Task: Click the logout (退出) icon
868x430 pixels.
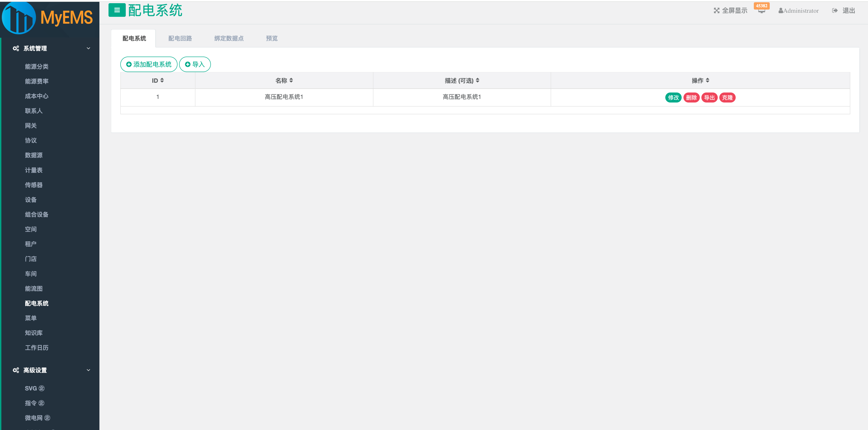Action: (x=835, y=11)
